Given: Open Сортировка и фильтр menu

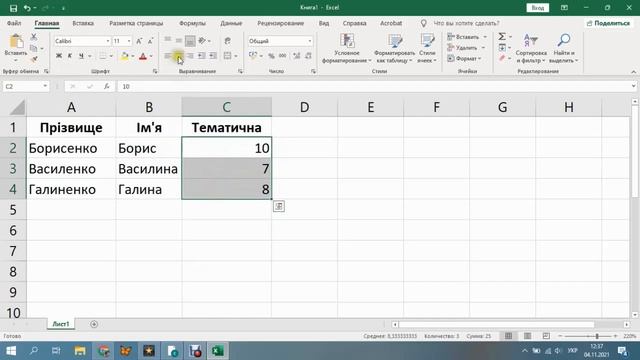Looking at the screenshot, I should [531, 49].
